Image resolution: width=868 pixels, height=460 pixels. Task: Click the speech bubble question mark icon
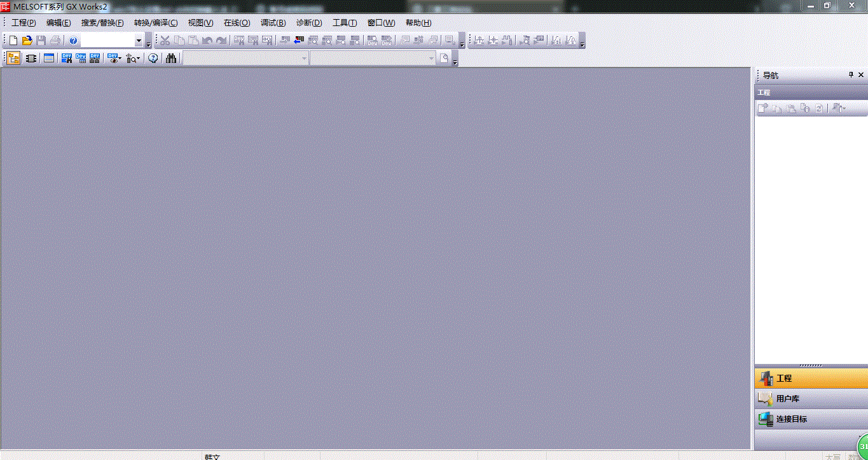(153, 59)
